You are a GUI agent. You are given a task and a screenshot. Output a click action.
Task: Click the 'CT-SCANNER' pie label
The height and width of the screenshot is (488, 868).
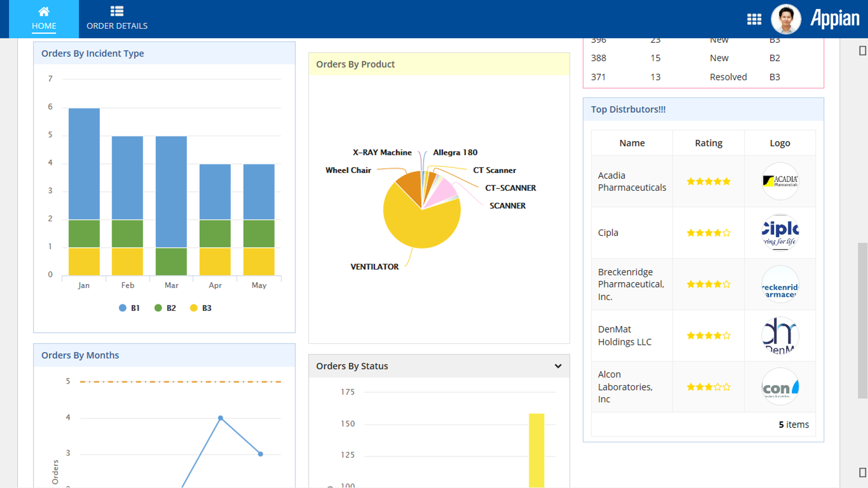[510, 188]
